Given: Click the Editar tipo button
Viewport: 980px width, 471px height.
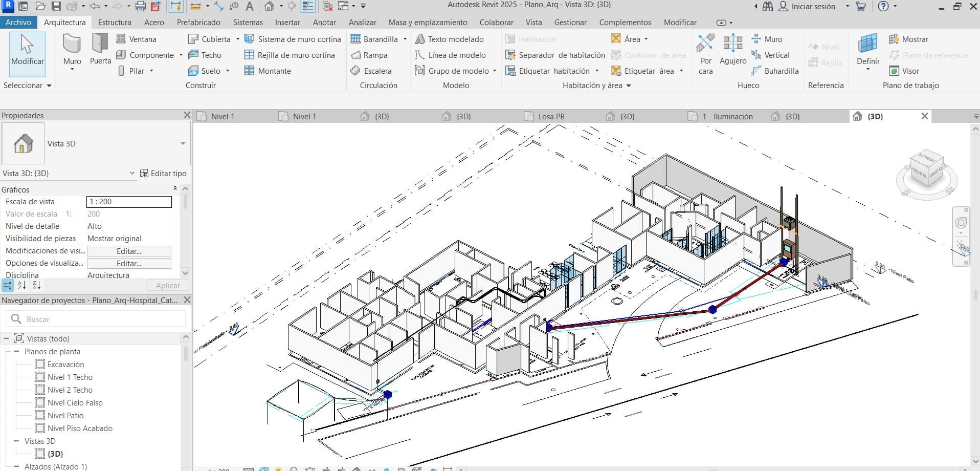Looking at the screenshot, I should click(x=163, y=174).
